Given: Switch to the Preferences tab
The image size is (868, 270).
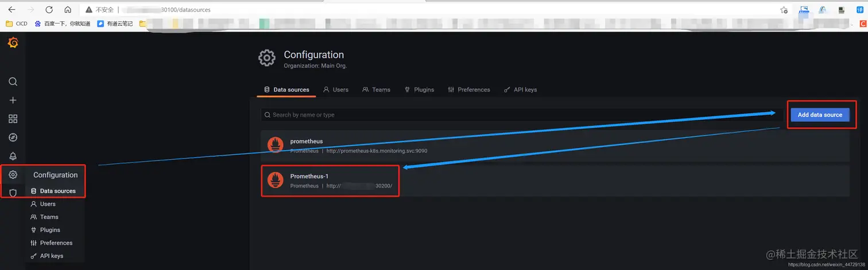Looking at the screenshot, I should pyautogui.click(x=469, y=90).
